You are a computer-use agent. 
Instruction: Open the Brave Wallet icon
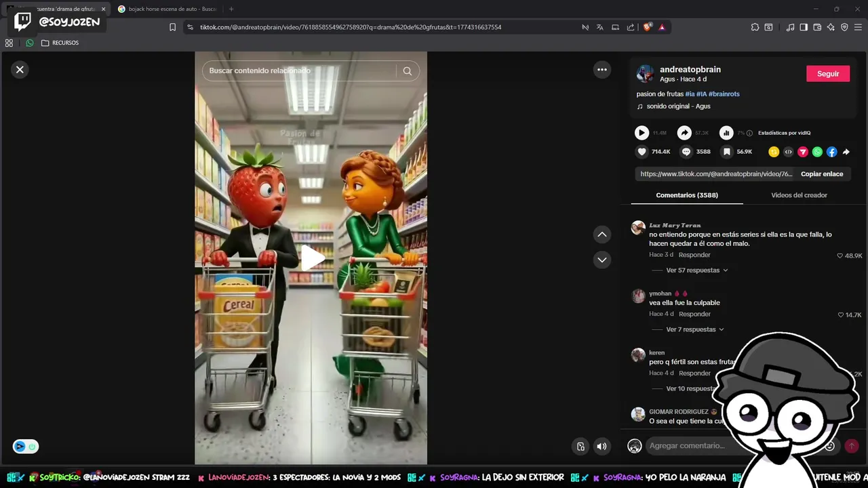point(817,27)
